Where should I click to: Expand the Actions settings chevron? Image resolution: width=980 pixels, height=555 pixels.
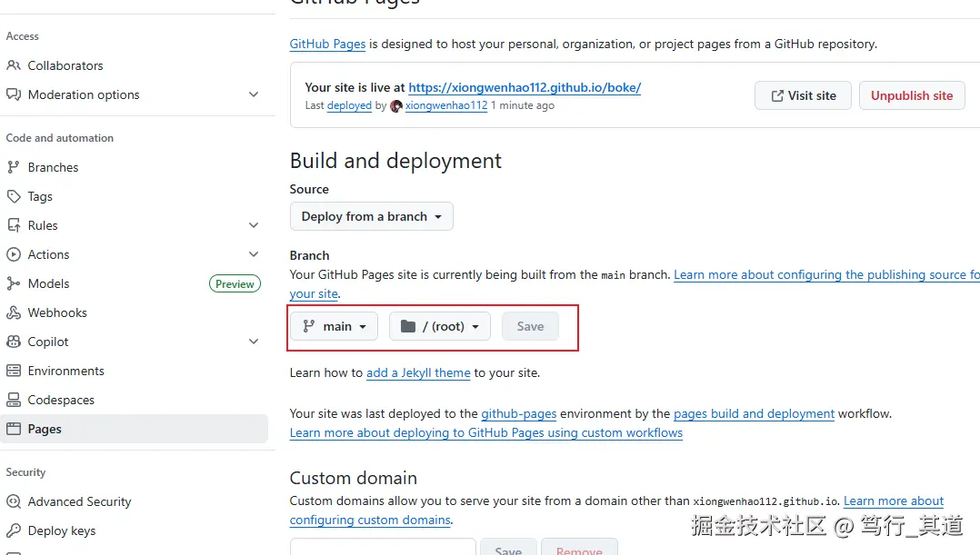click(x=254, y=254)
